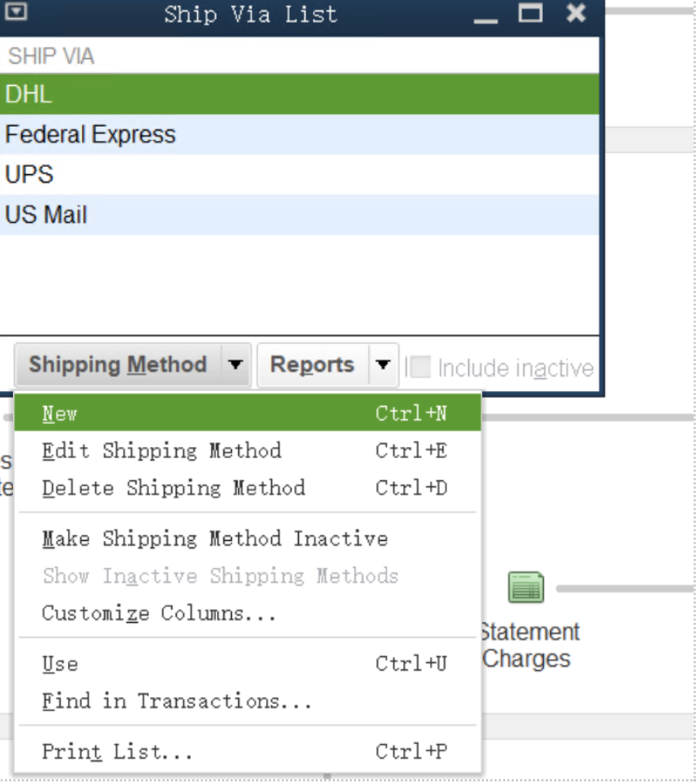Click the Shipping Method button
The image size is (696, 784).
click(x=118, y=365)
